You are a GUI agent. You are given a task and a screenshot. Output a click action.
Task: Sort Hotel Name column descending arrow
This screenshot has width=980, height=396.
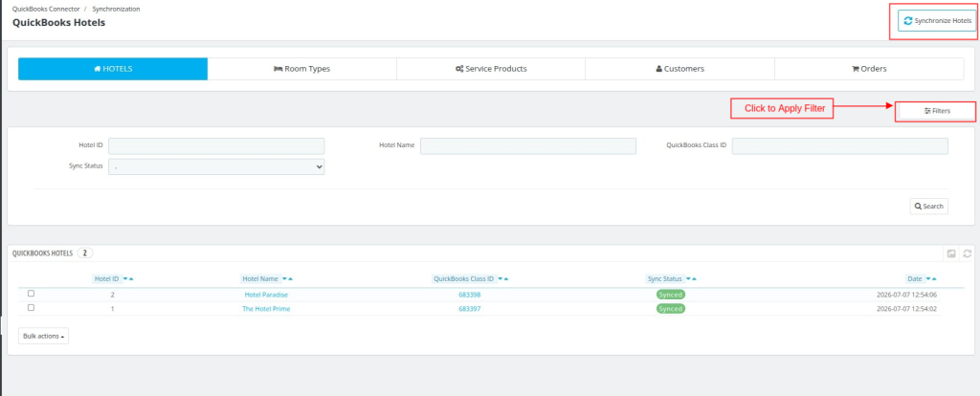[285, 278]
